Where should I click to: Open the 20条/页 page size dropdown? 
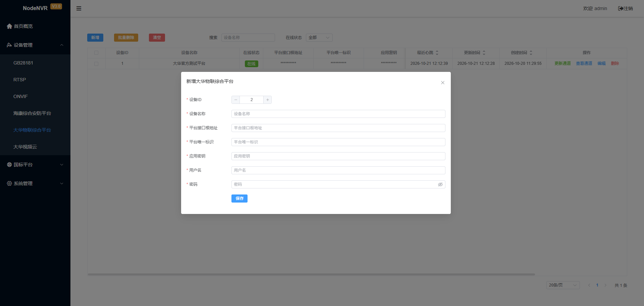[x=563, y=285]
